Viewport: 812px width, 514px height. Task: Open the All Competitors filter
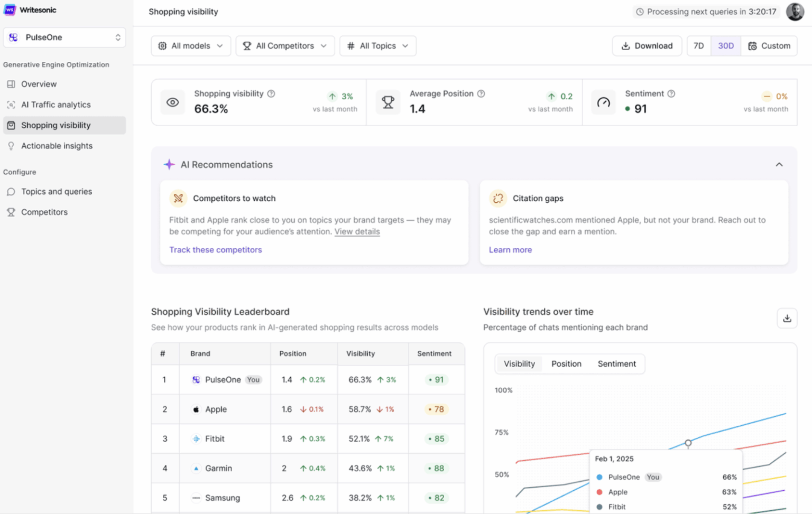[x=285, y=46]
